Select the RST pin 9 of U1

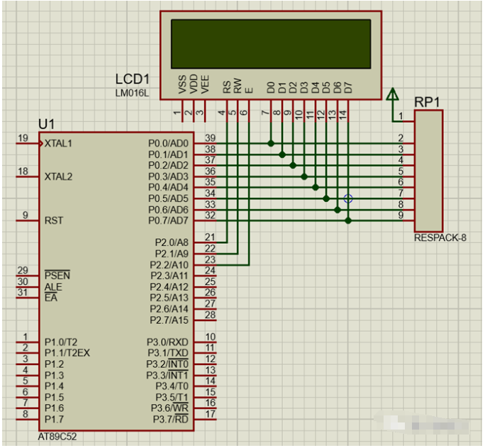(27, 220)
